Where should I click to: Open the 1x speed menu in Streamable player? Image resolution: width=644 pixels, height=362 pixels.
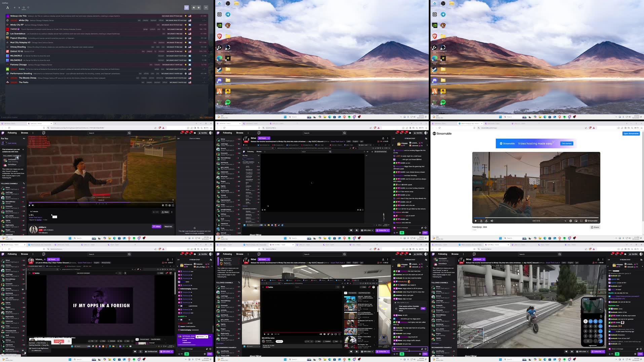(x=565, y=221)
